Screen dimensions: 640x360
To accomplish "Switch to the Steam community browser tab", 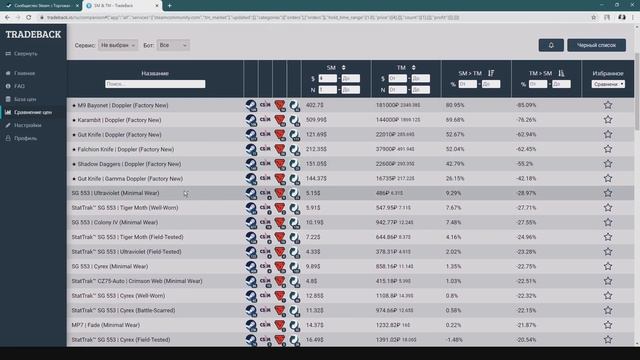I will 41,6.
